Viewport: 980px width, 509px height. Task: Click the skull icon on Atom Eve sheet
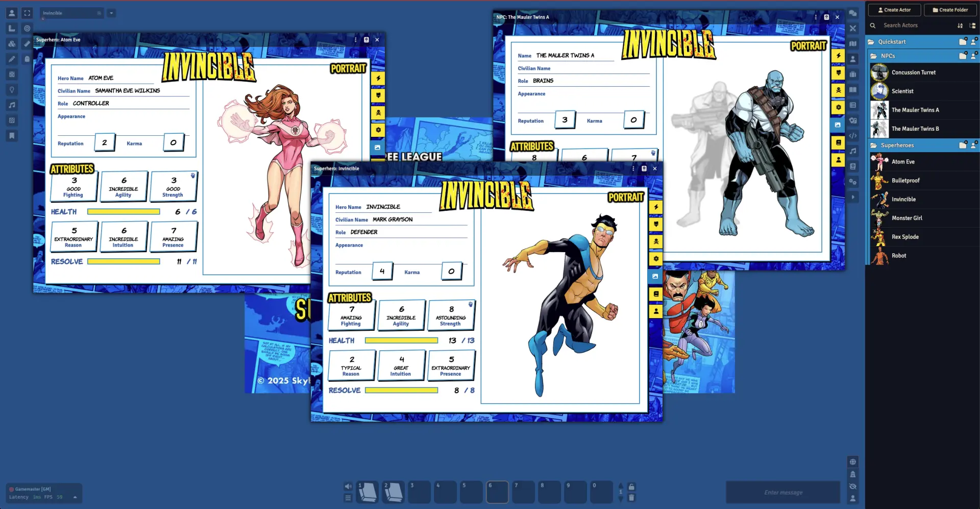point(378,113)
